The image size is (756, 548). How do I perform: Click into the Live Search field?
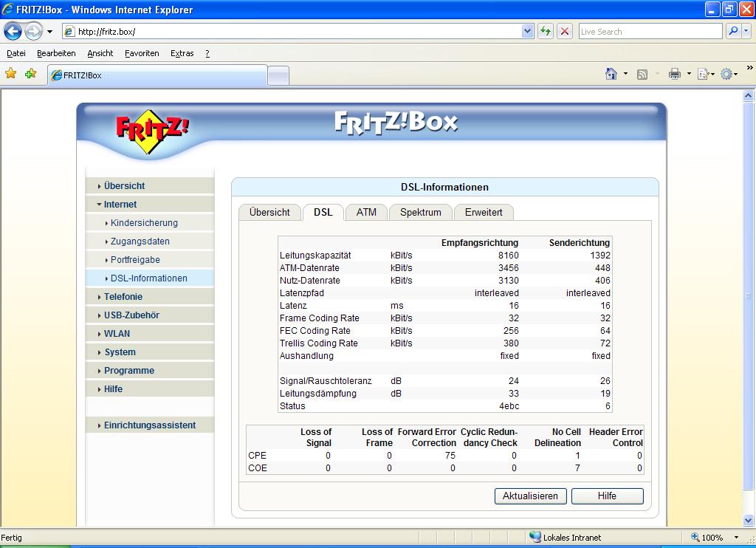(x=649, y=31)
